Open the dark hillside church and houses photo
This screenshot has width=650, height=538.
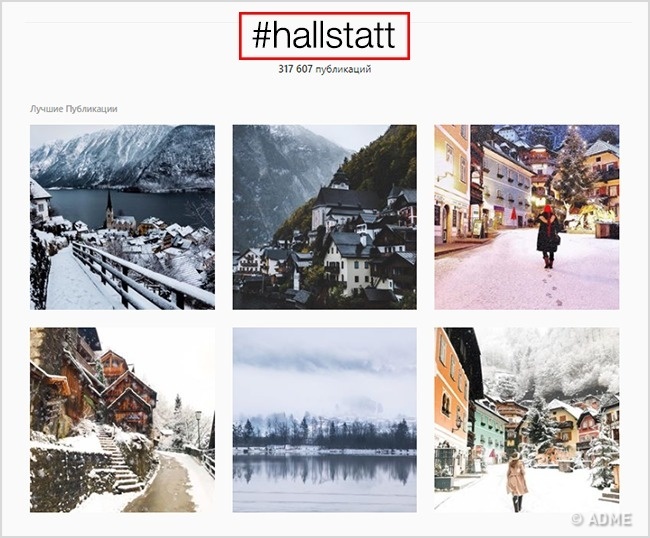click(325, 217)
